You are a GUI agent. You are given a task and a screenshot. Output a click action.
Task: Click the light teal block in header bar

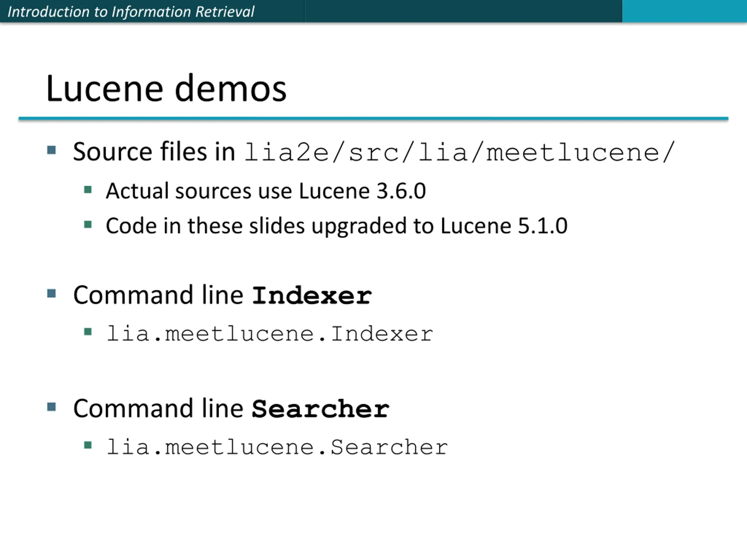[685, 11]
